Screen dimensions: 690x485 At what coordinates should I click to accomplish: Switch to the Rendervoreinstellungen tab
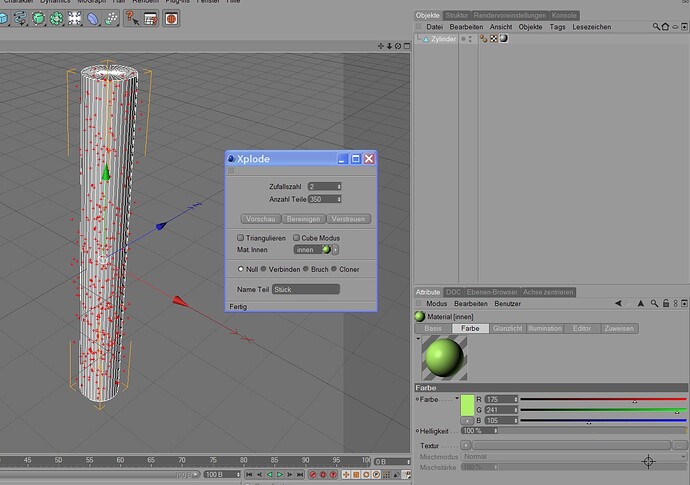point(510,15)
